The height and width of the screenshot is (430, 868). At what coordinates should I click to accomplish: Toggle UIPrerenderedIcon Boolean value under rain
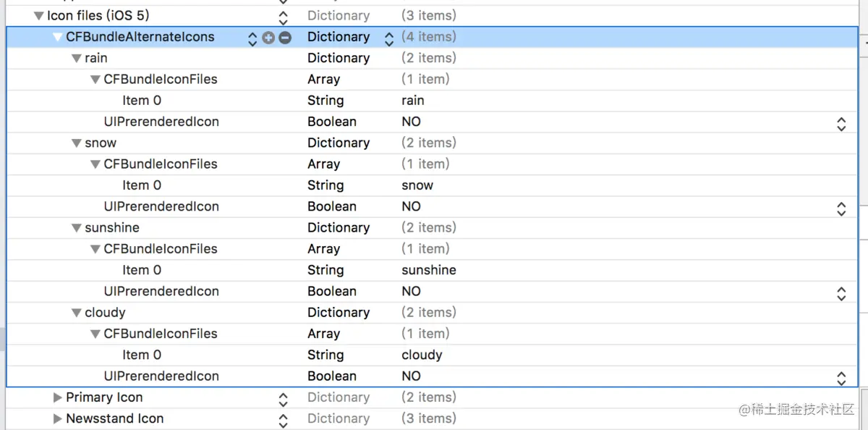pos(841,123)
